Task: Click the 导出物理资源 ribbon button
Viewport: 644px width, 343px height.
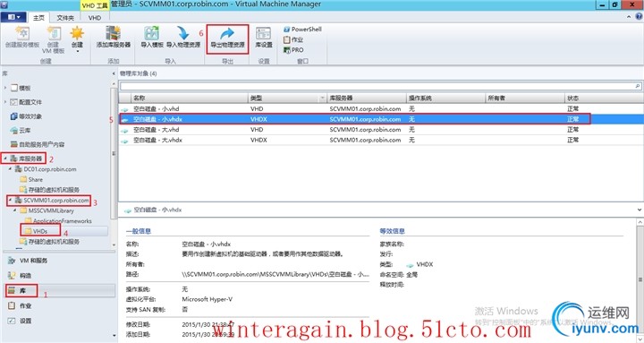Action: pyautogui.click(x=227, y=39)
